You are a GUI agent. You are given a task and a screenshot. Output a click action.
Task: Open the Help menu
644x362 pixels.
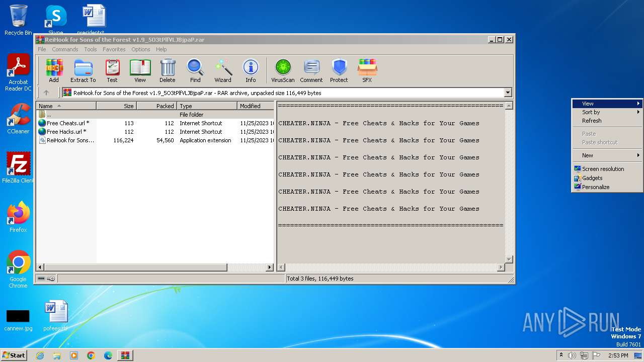(x=161, y=49)
